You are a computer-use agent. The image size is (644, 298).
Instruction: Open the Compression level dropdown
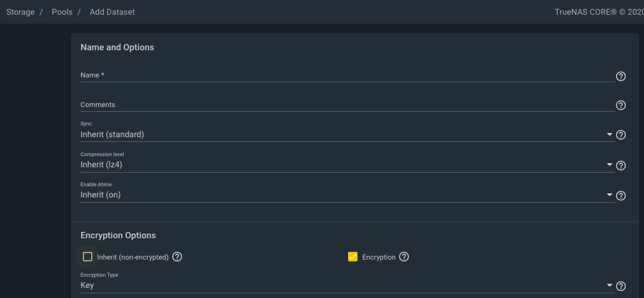click(346, 165)
